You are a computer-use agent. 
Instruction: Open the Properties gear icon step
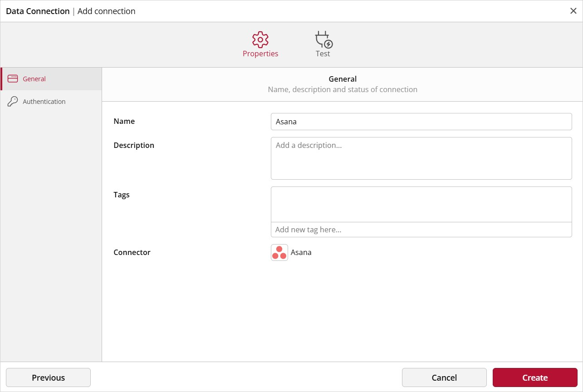point(260,39)
